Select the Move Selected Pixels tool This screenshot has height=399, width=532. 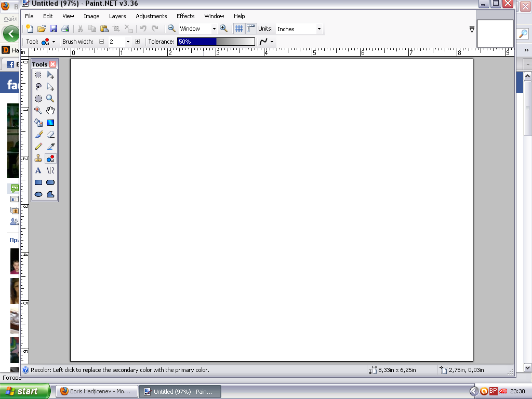tap(50, 75)
